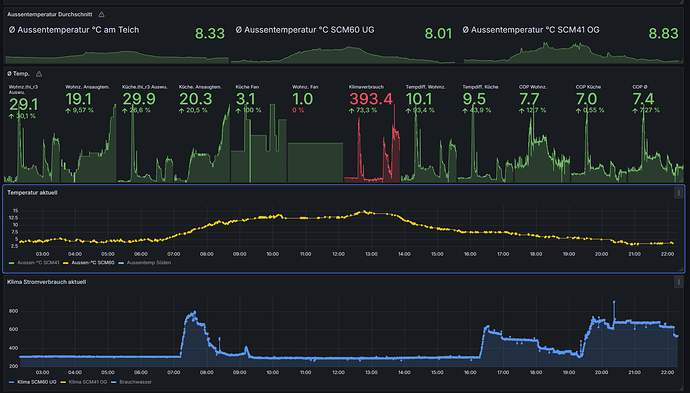The image size is (690, 393).
Task: Click yellow color swatch of Klima SCM41 OG
Action: coord(63,382)
